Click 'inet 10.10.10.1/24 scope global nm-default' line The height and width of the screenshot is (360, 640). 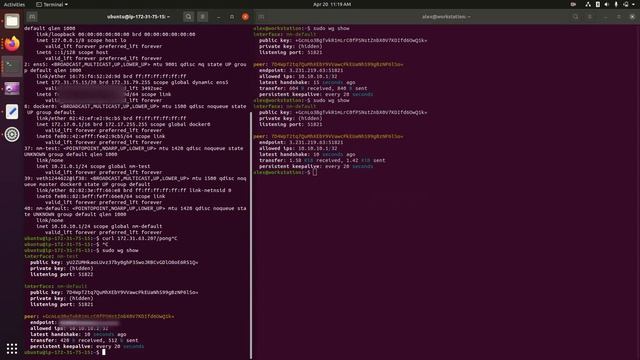(99, 226)
